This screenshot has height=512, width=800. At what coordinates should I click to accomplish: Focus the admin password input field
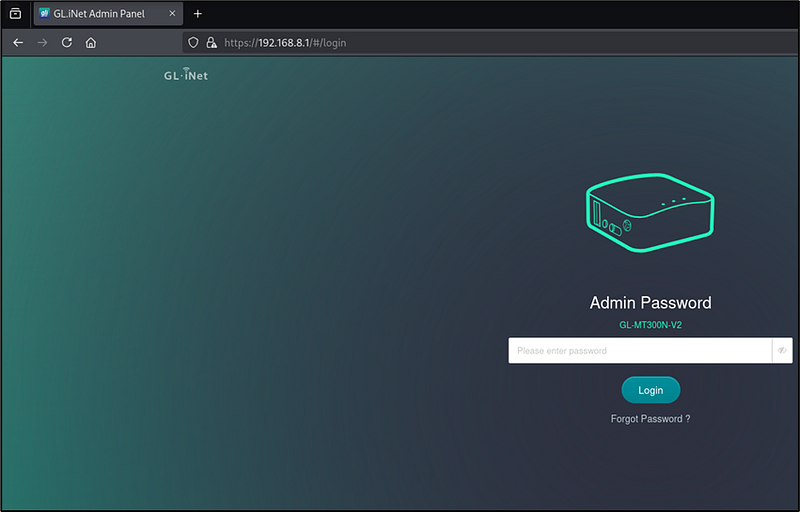tap(640, 350)
